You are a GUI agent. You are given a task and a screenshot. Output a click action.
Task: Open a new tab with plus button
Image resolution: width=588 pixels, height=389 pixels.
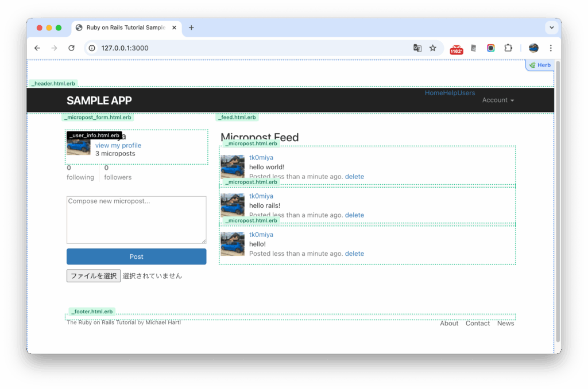(191, 28)
